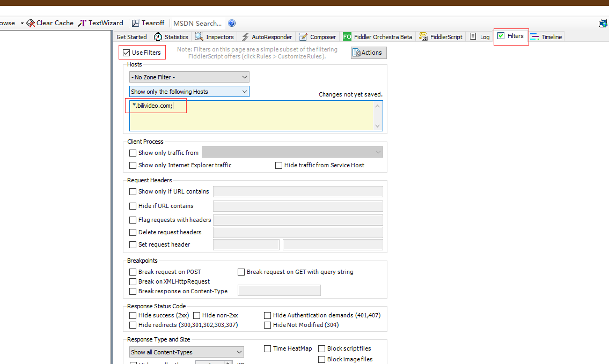Screen dimensions: 609x364
Task: Enable Break request on GET with query string
Action: [241, 272]
